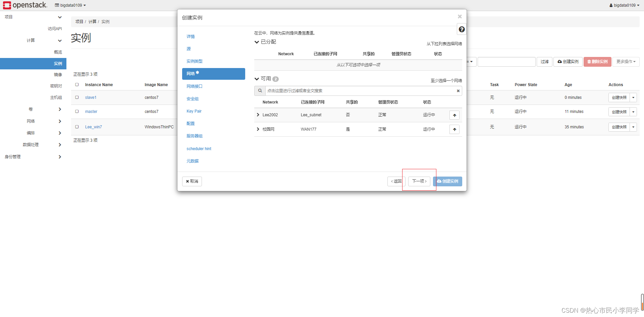
Task: Open actions dropdown for master row
Action: [633, 112]
